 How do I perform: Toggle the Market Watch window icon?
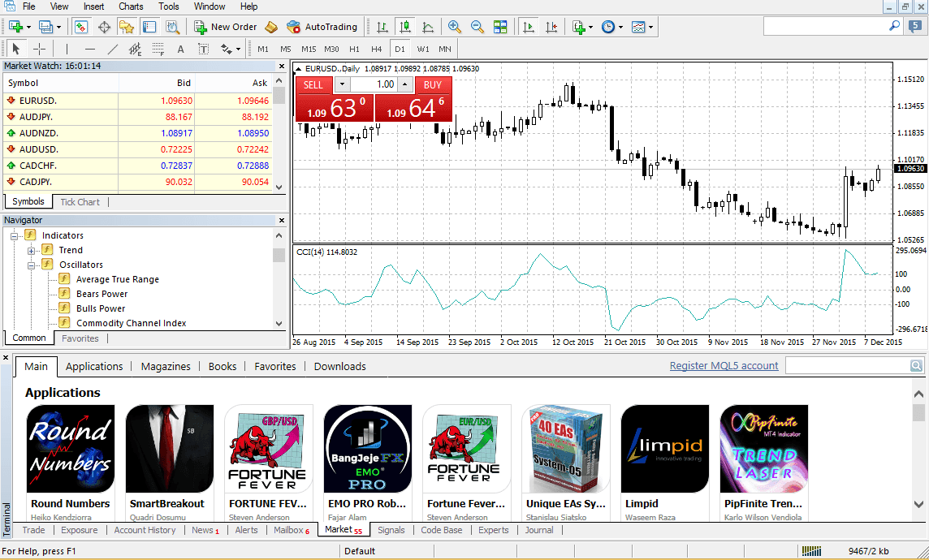tap(81, 27)
